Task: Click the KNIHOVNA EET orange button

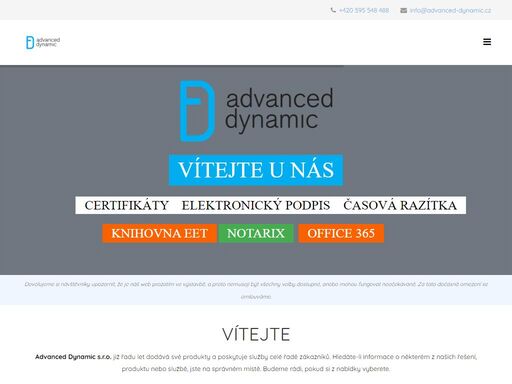Action: [160, 233]
